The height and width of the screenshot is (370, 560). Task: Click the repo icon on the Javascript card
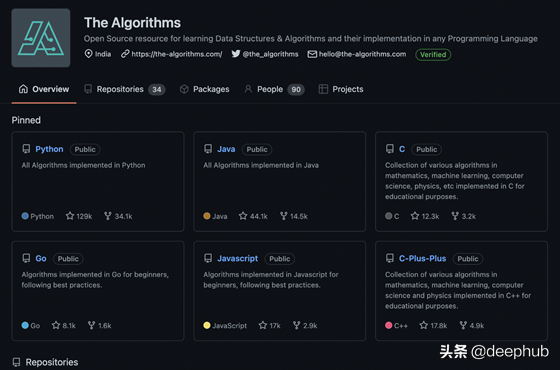pyautogui.click(x=208, y=258)
